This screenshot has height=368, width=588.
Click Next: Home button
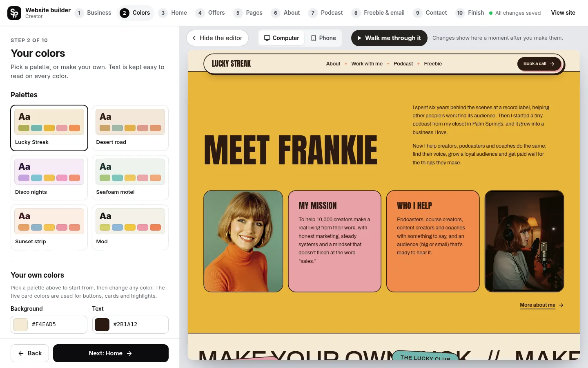pos(111,353)
